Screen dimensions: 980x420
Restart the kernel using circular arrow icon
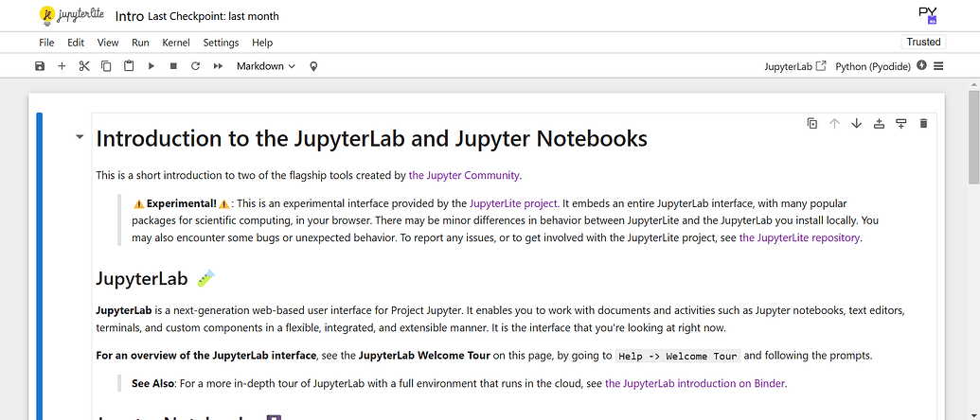click(196, 66)
